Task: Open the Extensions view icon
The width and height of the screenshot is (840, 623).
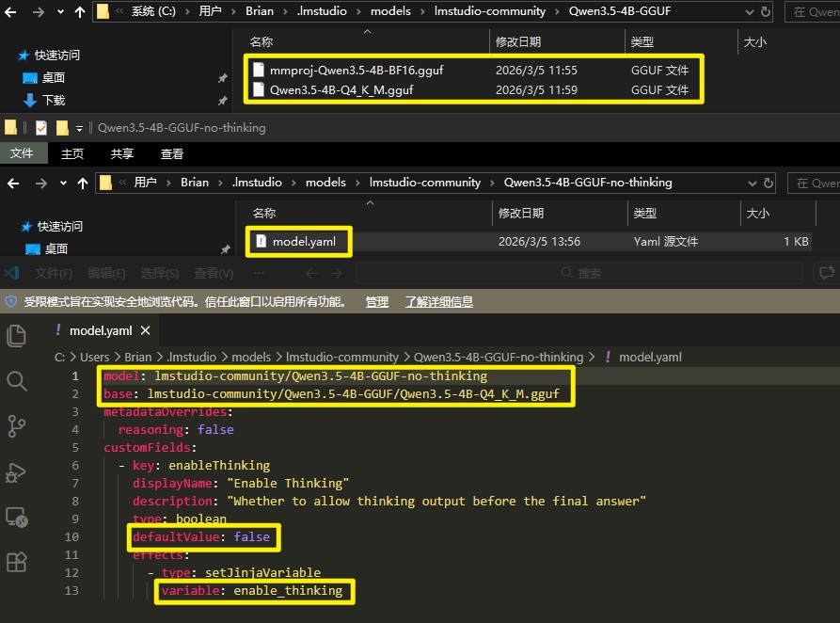Action: click(x=17, y=562)
